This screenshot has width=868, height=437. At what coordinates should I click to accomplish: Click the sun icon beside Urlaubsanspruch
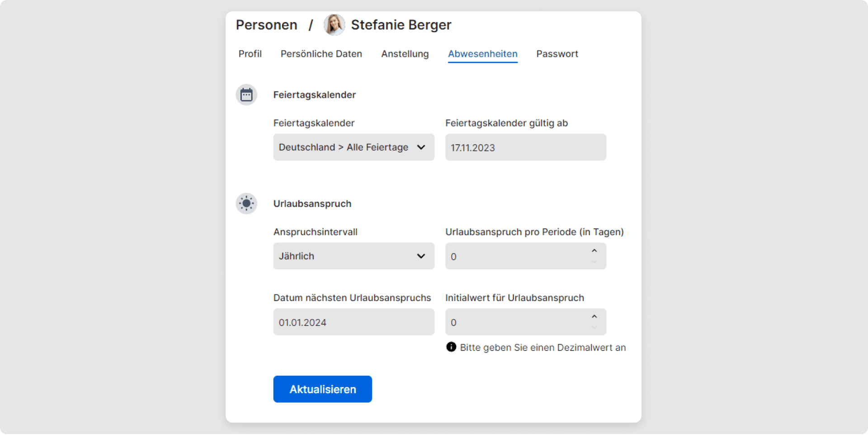[246, 203]
